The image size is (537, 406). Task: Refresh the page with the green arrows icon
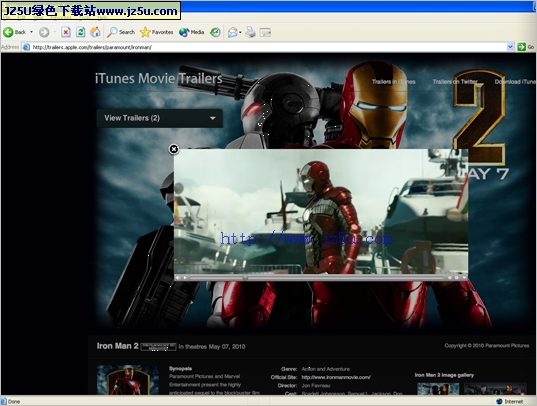[80, 32]
